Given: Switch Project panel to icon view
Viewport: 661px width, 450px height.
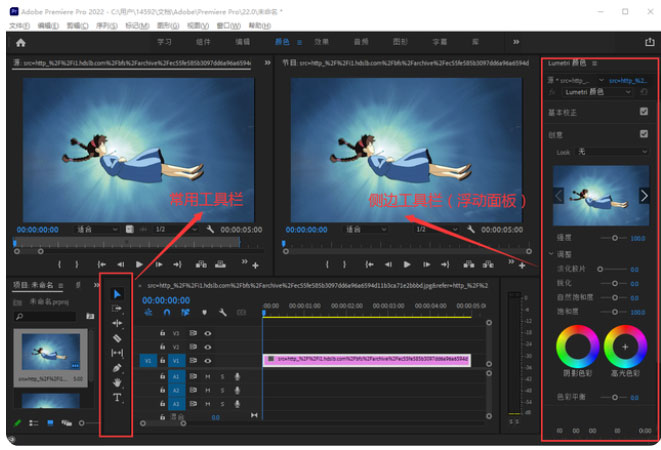Looking at the screenshot, I should pos(50,423).
